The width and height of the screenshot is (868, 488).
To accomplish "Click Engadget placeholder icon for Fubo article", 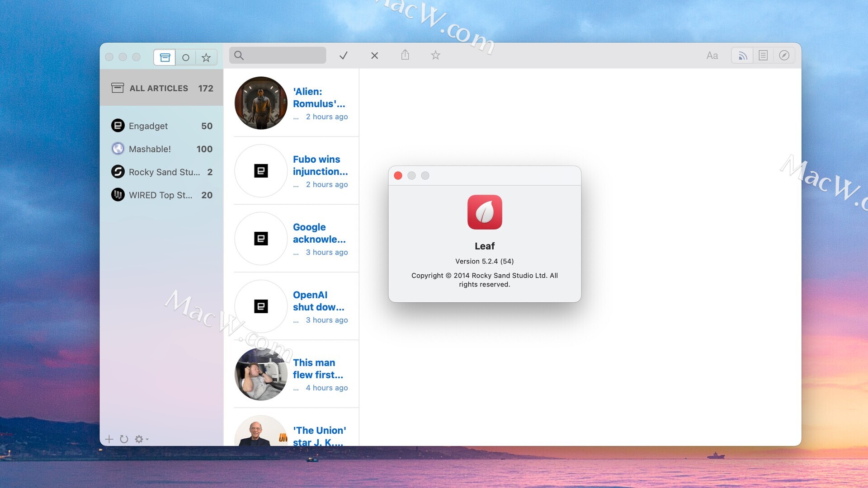I will click(261, 171).
